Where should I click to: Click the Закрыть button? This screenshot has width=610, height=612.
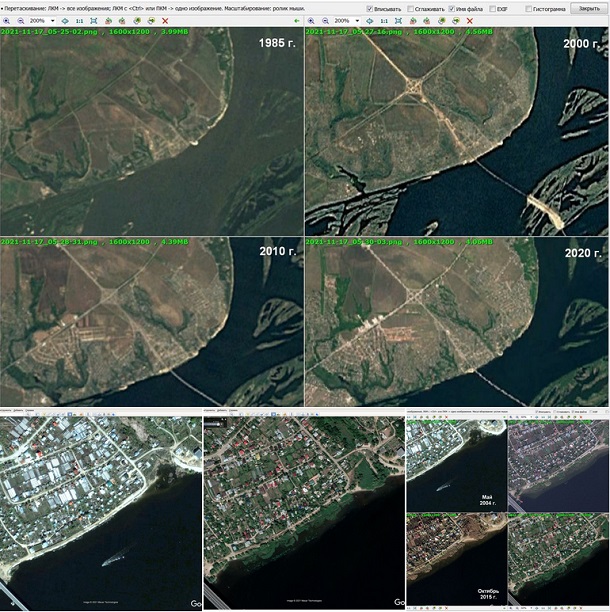589,8
